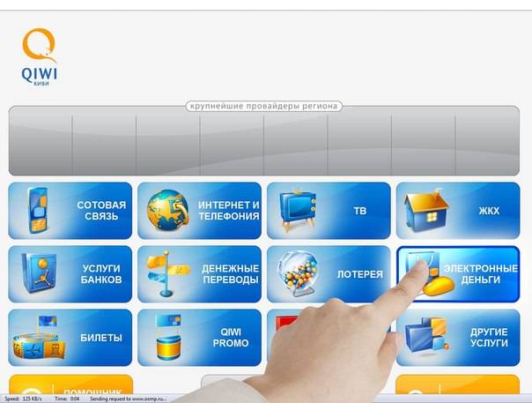Image resolution: width=532 pixels, height=403 pixels.
Task: Tap the signpost transfers icon
Action: coord(167,274)
